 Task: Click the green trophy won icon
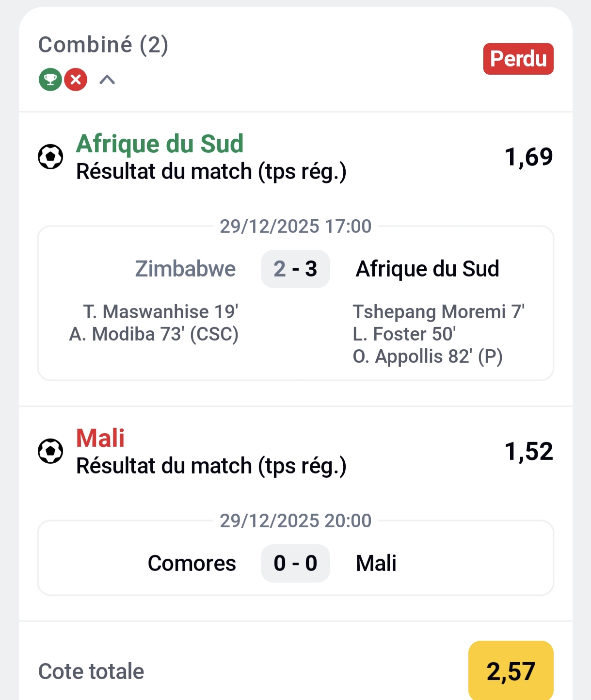point(50,80)
